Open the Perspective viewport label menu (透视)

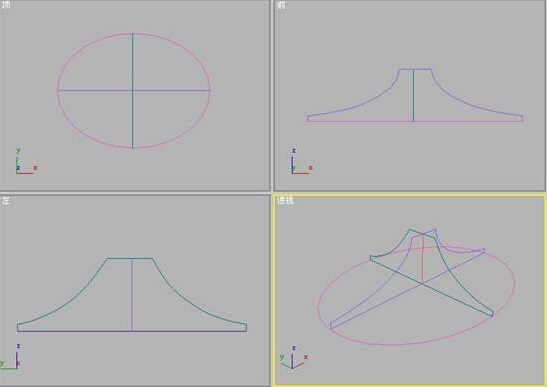point(285,201)
